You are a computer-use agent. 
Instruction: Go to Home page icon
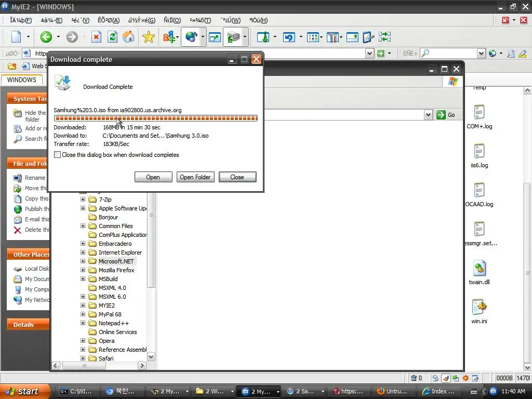pos(128,37)
